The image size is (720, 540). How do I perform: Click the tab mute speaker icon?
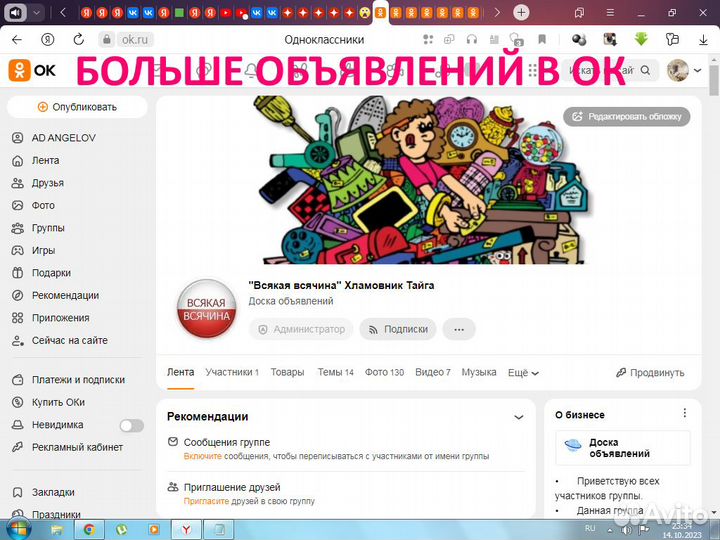[16, 12]
